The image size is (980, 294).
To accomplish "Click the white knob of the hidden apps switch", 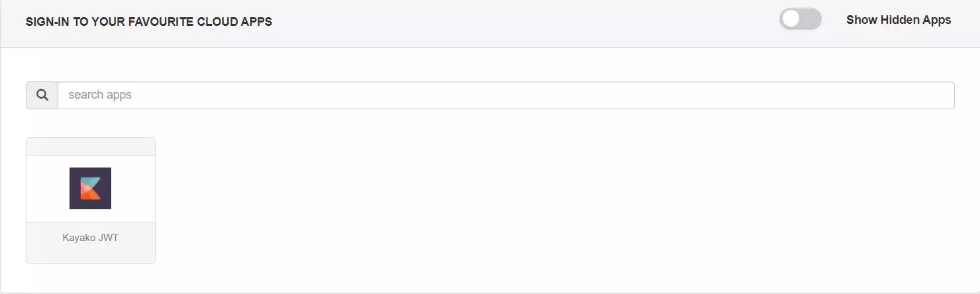I will [x=791, y=19].
